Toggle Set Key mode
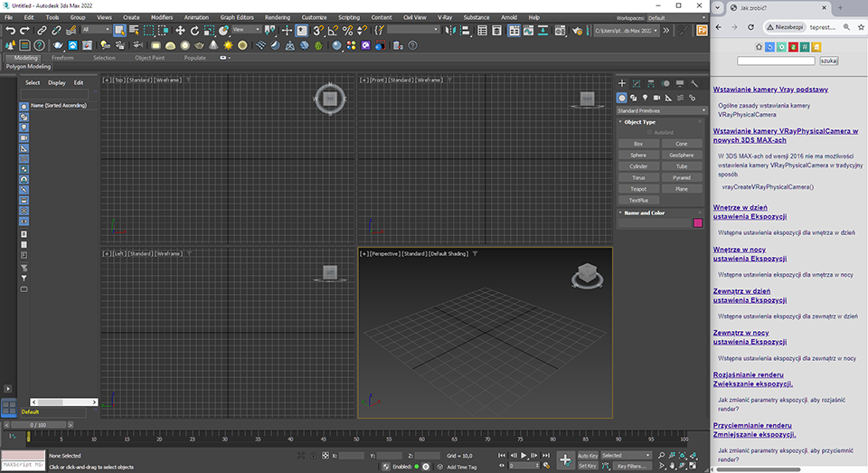This screenshot has height=473, width=868. [x=588, y=466]
